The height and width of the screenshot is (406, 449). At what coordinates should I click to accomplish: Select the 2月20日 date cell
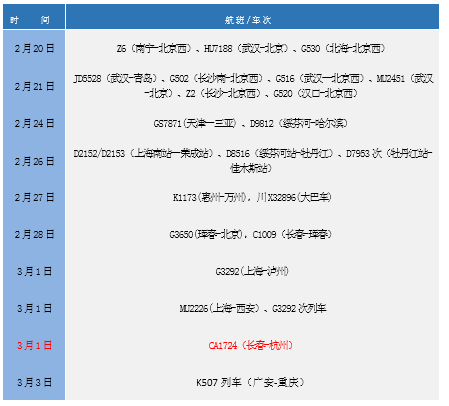pos(34,49)
